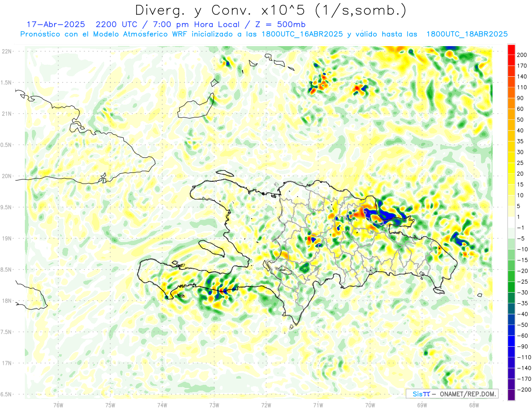Click the '9.5N' latitude label
532x411 pixels.
click(x=6, y=207)
